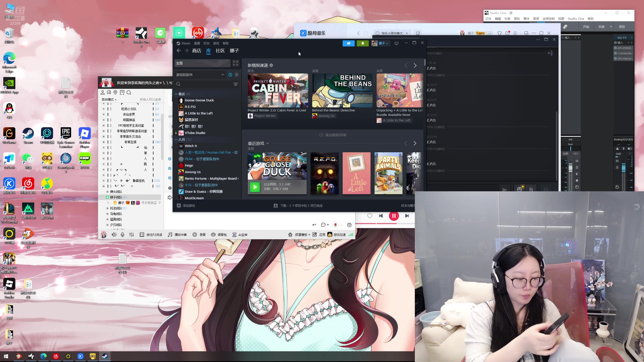Image resolution: width=644 pixels, height=362 pixels.
Task: Click the AI变声 button in YY toolbar
Action: click(240, 235)
